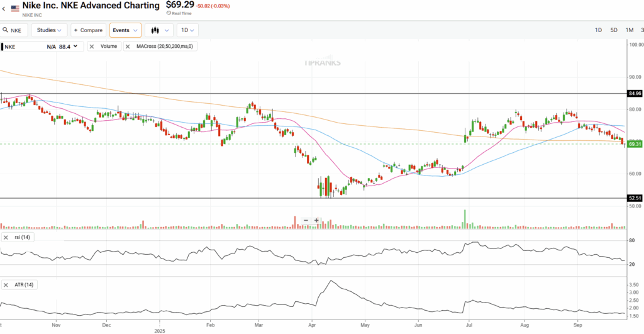Click the -$0.02 (-0.03%) change text
This screenshot has width=644, height=334.
(213, 6)
